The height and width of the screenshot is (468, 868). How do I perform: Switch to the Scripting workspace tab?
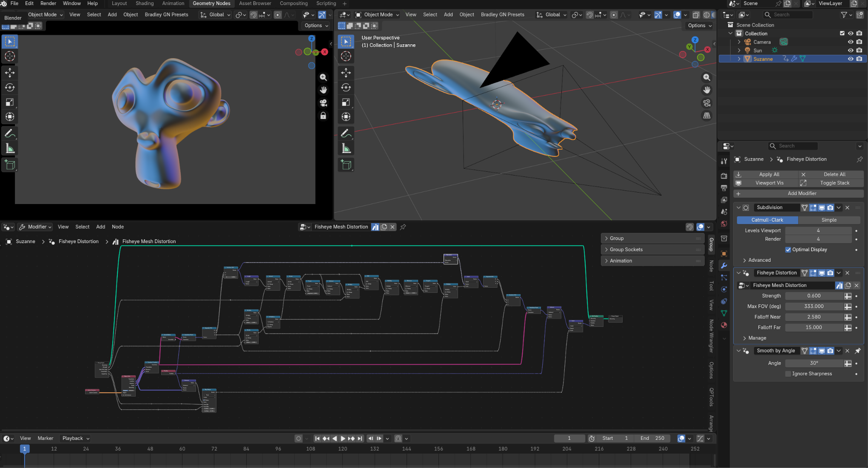point(326,3)
